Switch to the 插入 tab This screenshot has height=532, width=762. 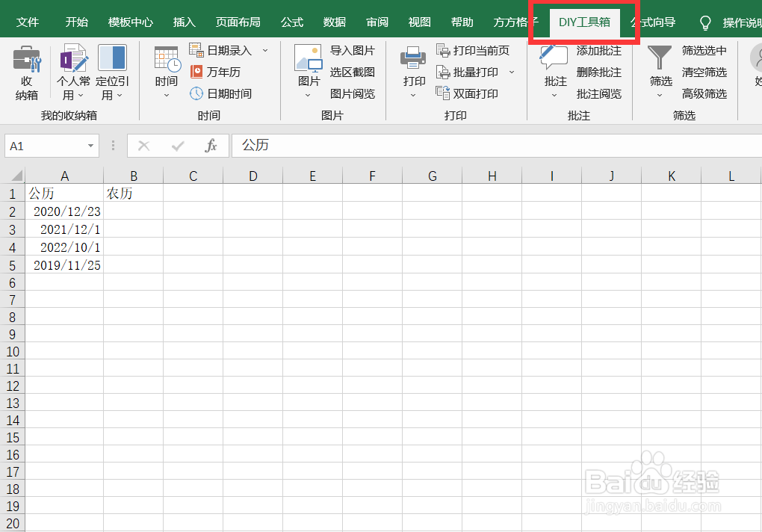click(x=185, y=22)
